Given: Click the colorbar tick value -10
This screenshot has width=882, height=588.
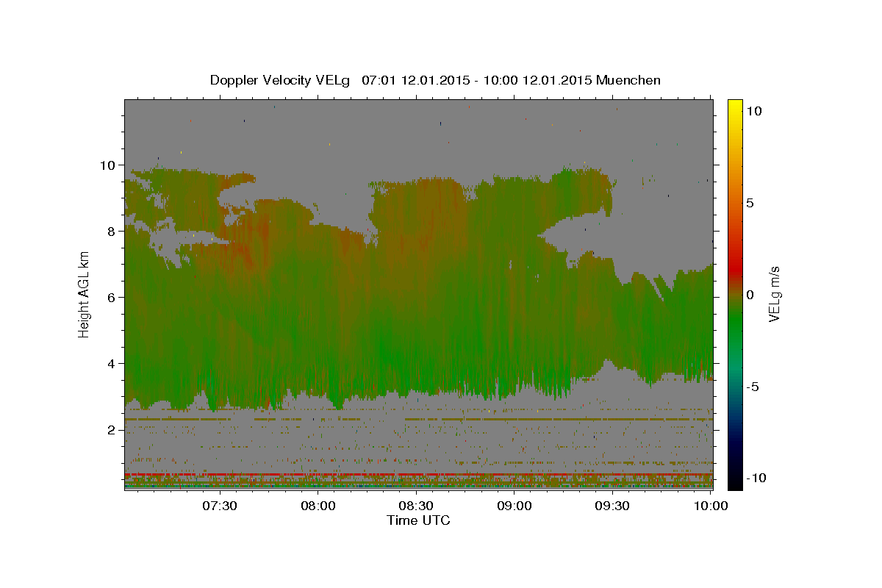Looking at the screenshot, I should [x=756, y=478].
